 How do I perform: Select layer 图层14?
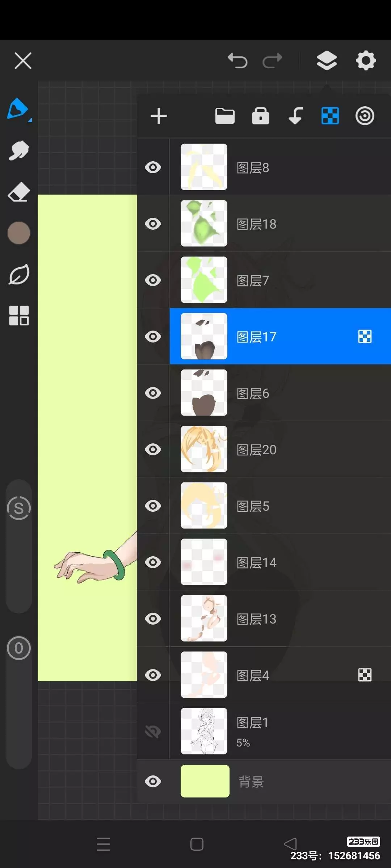(x=280, y=562)
